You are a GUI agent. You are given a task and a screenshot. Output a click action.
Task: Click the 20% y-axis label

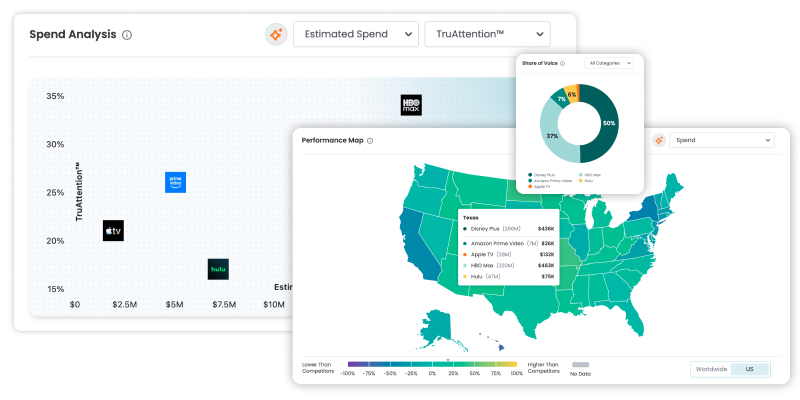(55, 241)
